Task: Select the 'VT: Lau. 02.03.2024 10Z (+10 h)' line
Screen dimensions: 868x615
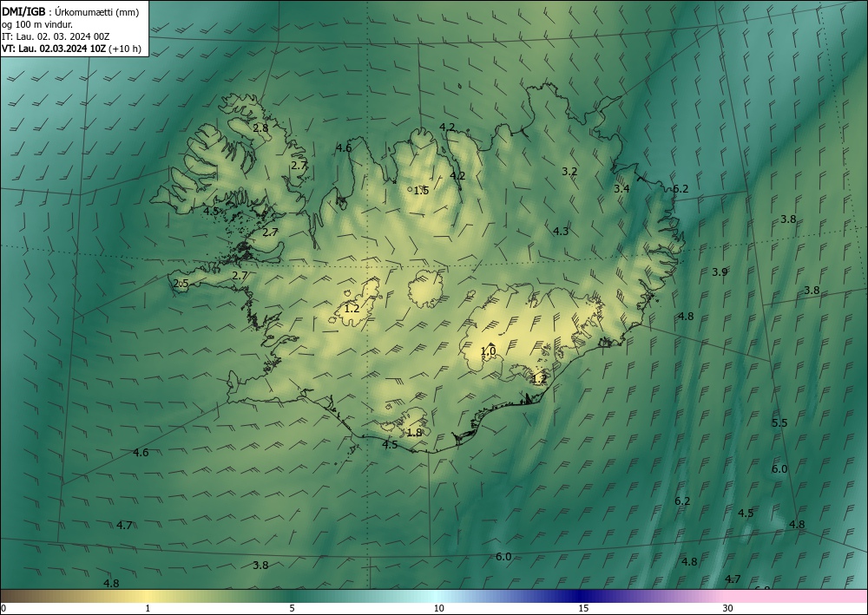Action: coord(71,49)
